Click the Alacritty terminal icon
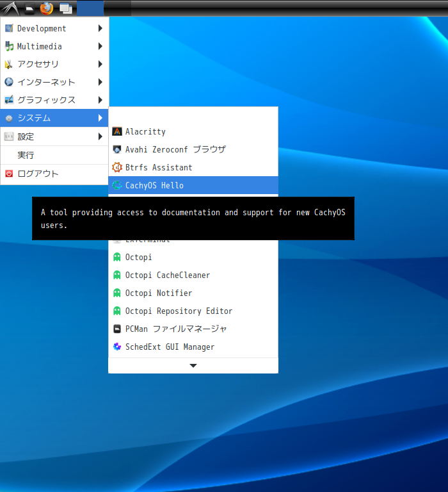Image resolution: width=448 pixels, height=492 pixels. click(117, 131)
